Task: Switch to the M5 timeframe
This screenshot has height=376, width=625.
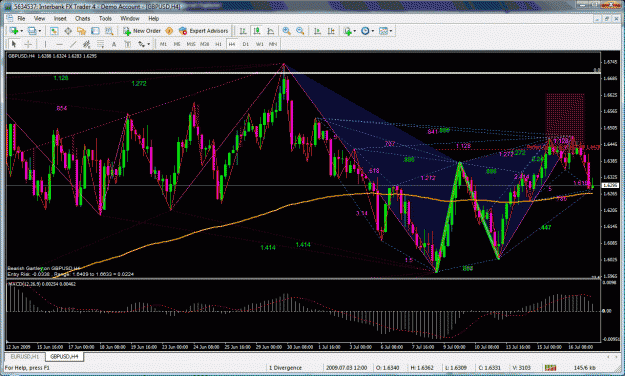Action: (177, 44)
